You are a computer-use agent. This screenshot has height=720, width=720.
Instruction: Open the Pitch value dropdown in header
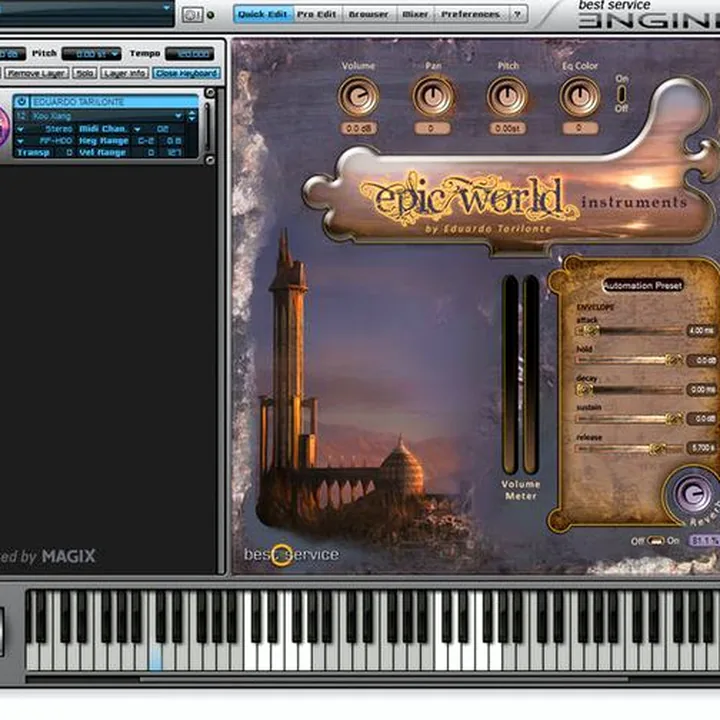tap(115, 54)
